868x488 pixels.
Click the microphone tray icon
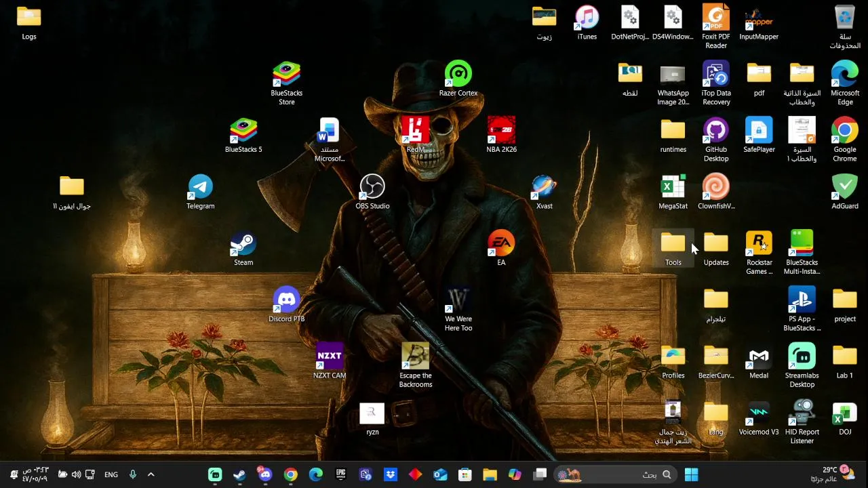[x=133, y=474]
